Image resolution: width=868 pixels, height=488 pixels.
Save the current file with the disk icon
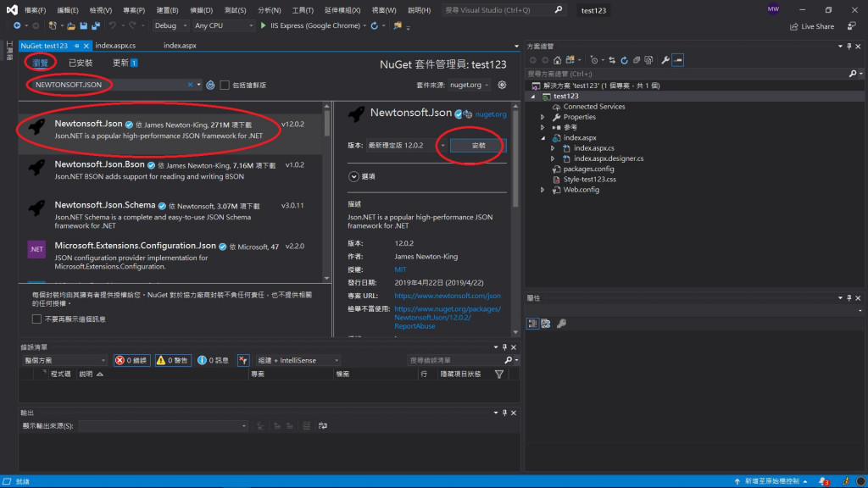[84, 25]
